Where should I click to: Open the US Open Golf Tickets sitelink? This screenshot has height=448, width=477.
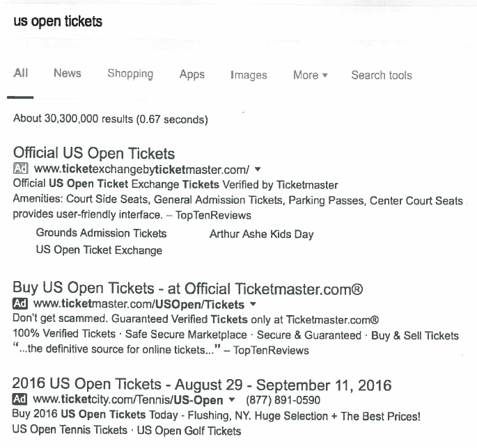coord(189,431)
